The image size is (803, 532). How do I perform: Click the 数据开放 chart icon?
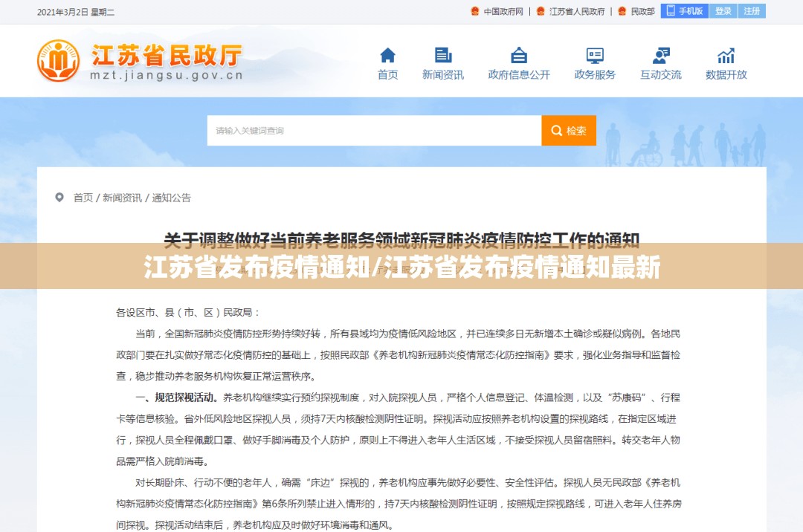(x=726, y=56)
